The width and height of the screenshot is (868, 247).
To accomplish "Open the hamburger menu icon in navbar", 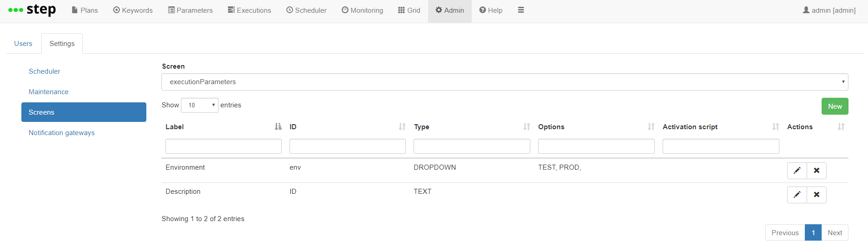I will (x=521, y=10).
